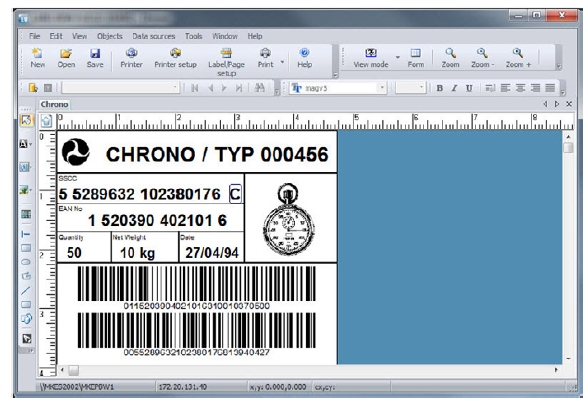Select the ellipse shape tool

pos(26,262)
